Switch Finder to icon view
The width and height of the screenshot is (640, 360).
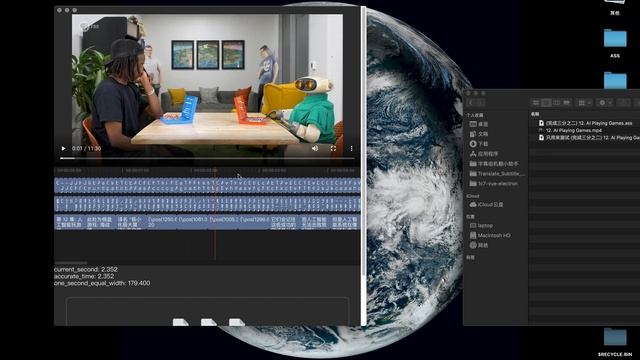(x=536, y=103)
